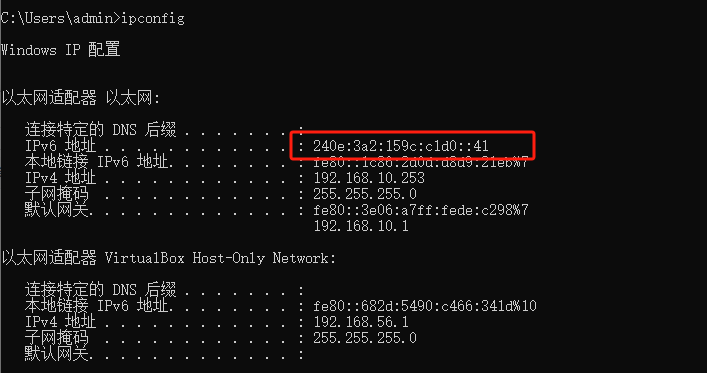Click the C:\Users\admin prompt path
The image size is (707, 373).
point(58,18)
